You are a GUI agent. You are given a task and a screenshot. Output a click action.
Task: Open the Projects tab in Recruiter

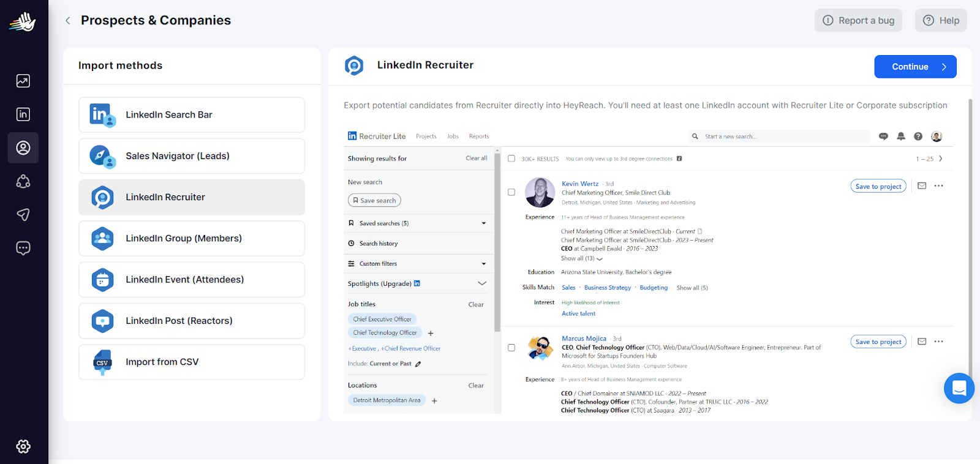tap(426, 137)
